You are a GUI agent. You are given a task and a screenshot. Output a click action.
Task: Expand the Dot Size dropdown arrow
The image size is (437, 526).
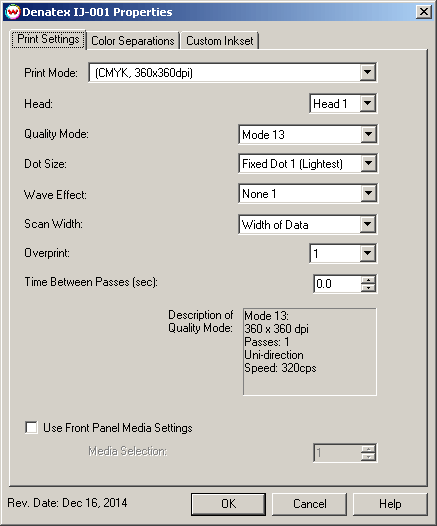368,163
